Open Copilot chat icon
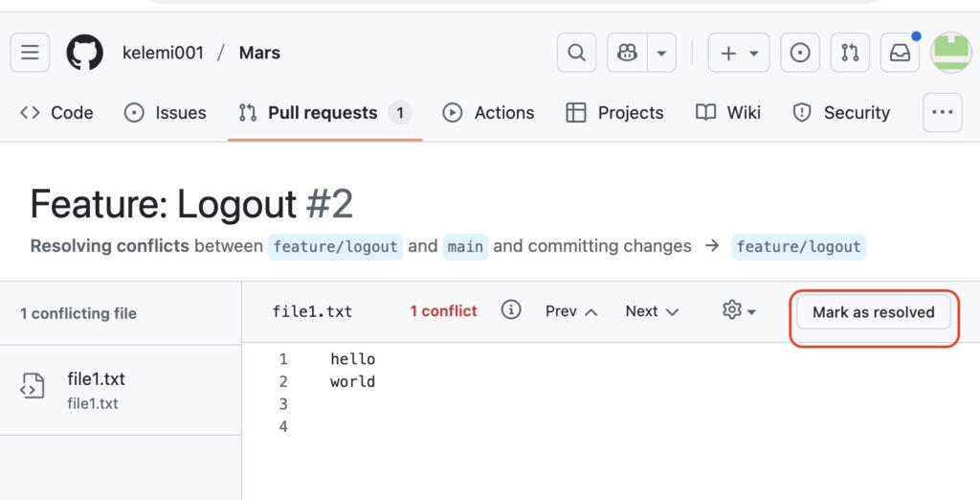980x500 pixels. click(628, 53)
